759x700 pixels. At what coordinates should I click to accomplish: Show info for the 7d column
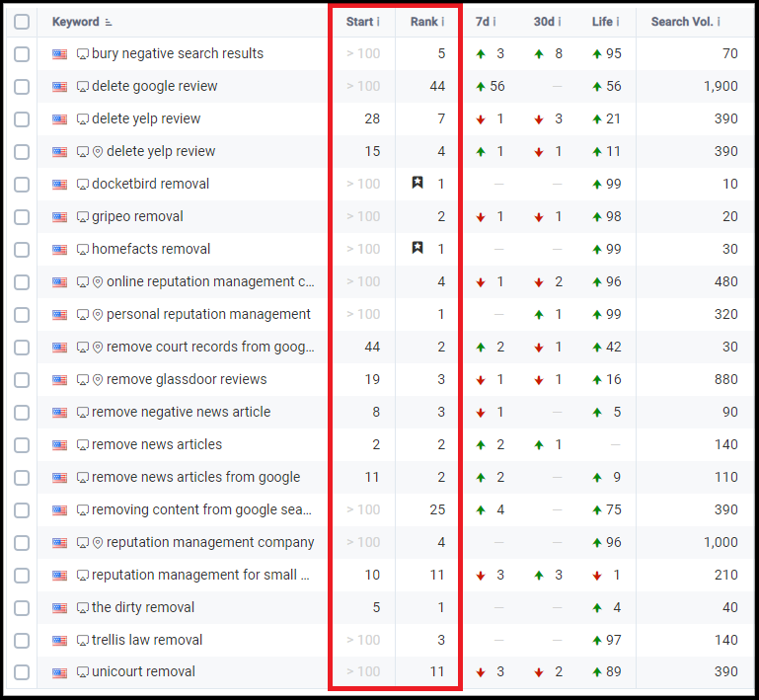tap(494, 22)
